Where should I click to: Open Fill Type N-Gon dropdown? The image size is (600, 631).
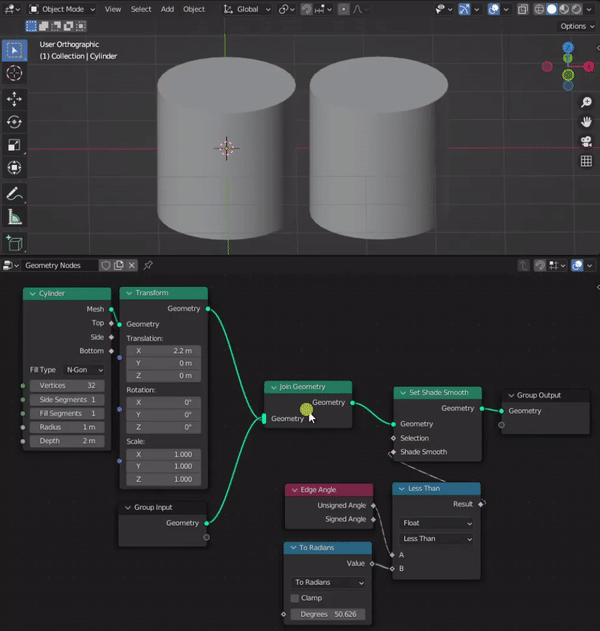[x=85, y=370]
